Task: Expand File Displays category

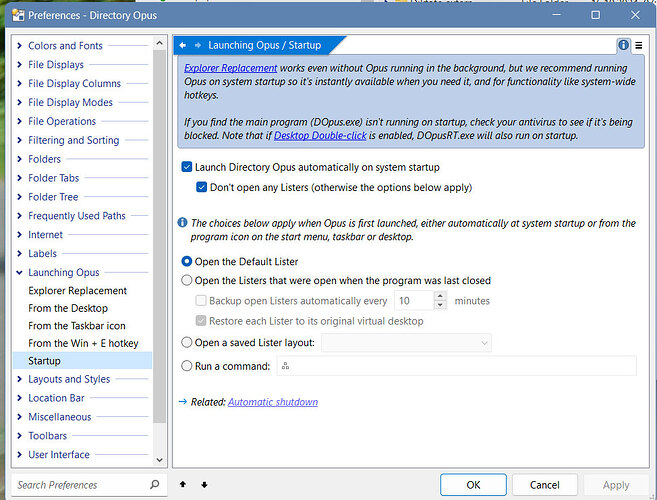Action: click(x=19, y=64)
